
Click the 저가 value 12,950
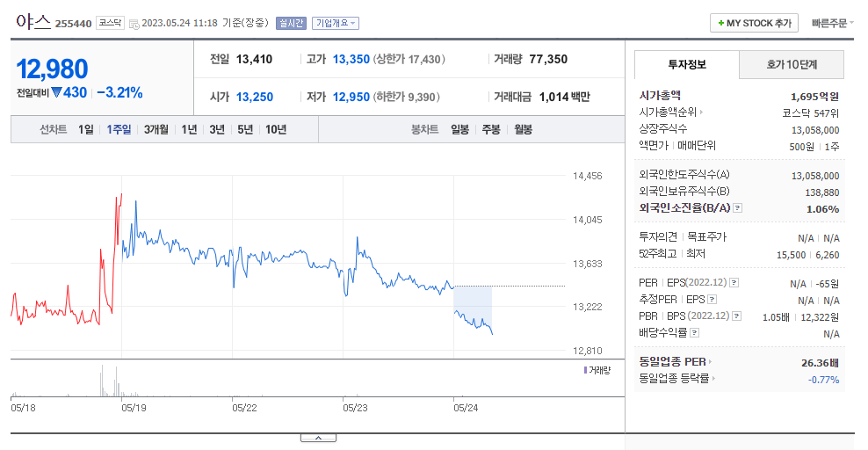[351, 97]
